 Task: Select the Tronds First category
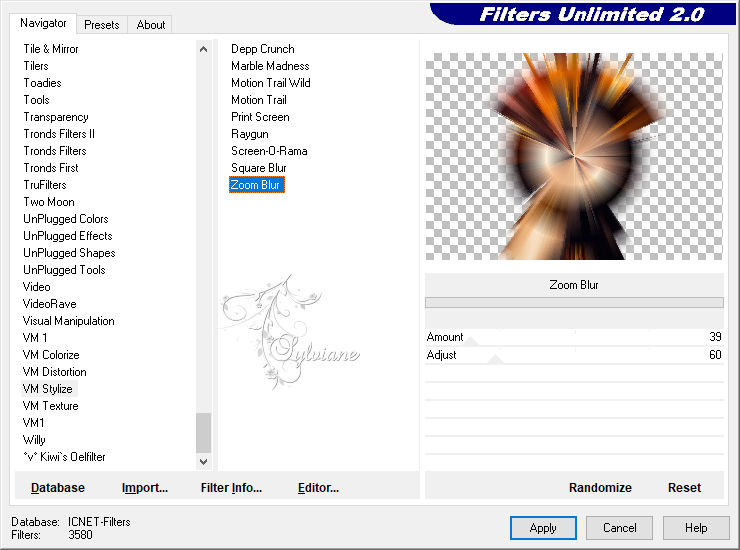click(51, 168)
